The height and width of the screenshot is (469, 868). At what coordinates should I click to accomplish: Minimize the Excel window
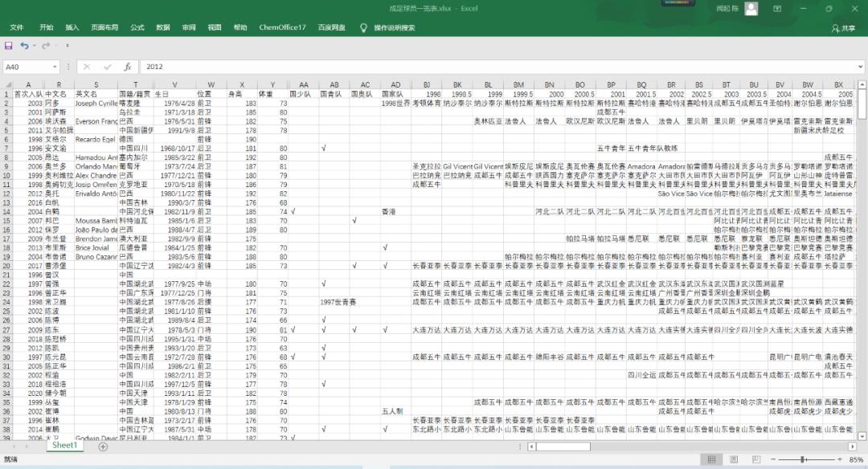pos(803,8)
